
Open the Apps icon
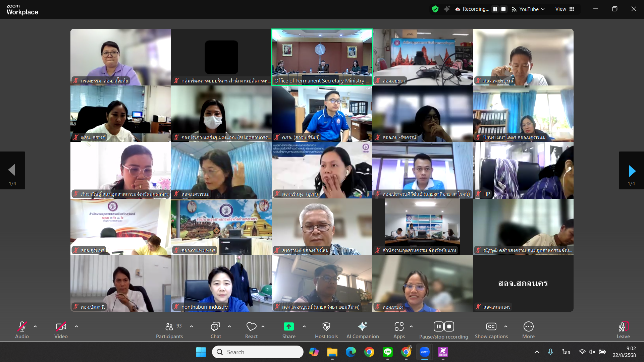399,327
